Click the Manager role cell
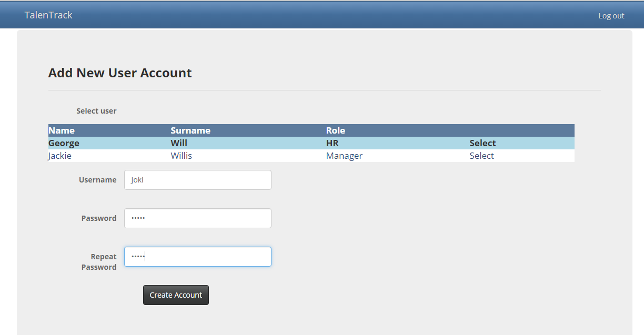This screenshot has height=335, width=644. coord(344,156)
